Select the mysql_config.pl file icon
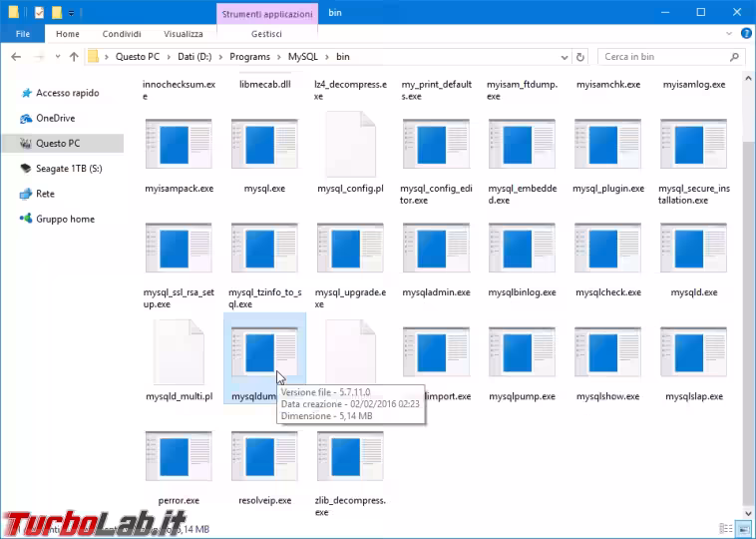Image resolution: width=756 pixels, height=539 pixels. click(350, 145)
